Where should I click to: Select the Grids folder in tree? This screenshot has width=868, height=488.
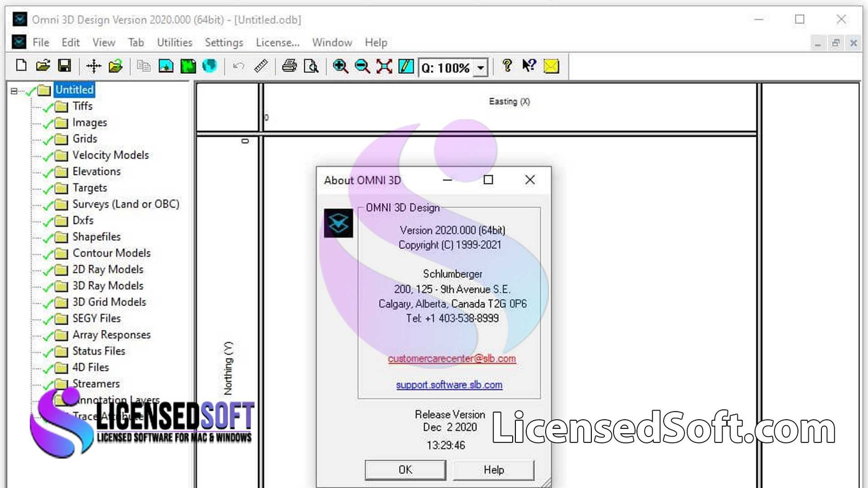[x=85, y=139]
